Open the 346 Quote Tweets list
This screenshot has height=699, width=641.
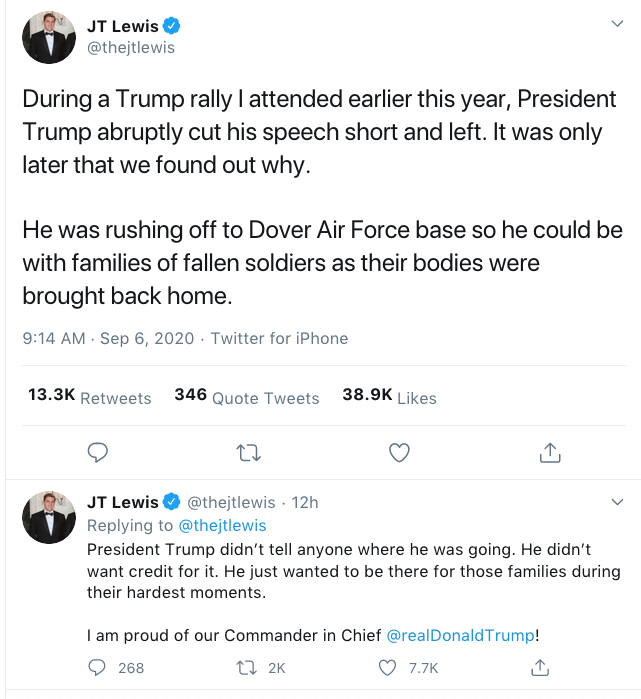[246, 397]
